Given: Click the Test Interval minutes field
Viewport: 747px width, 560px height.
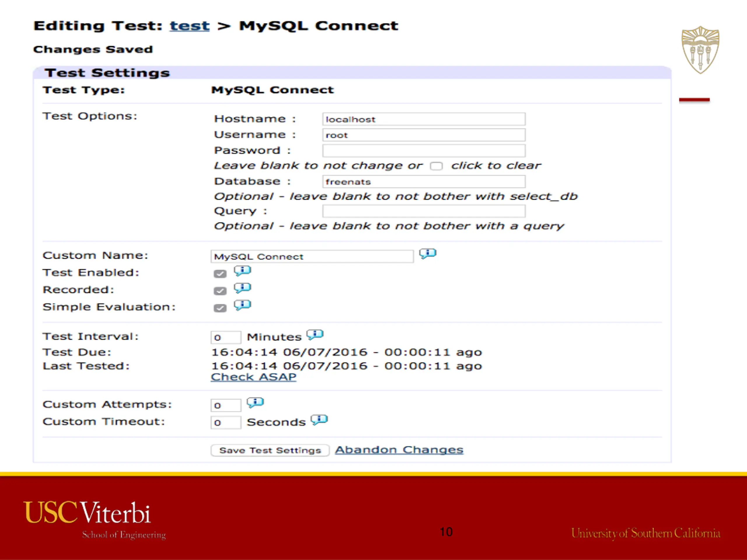Looking at the screenshot, I should tap(226, 337).
